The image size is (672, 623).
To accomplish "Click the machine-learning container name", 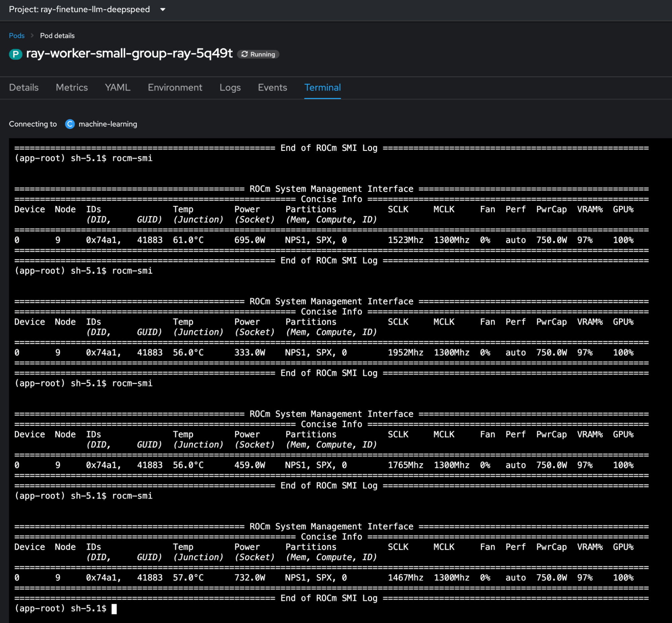I will tap(108, 124).
